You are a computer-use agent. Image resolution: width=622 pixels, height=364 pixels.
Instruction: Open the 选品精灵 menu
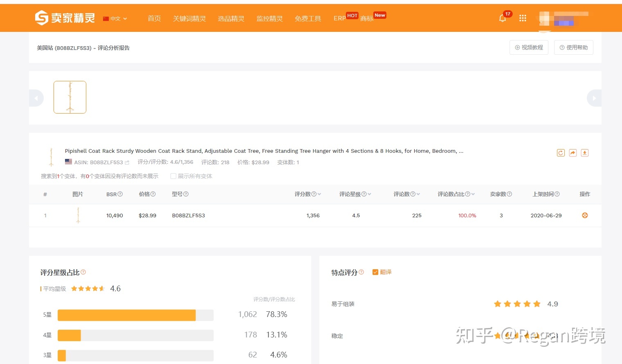pos(231,18)
